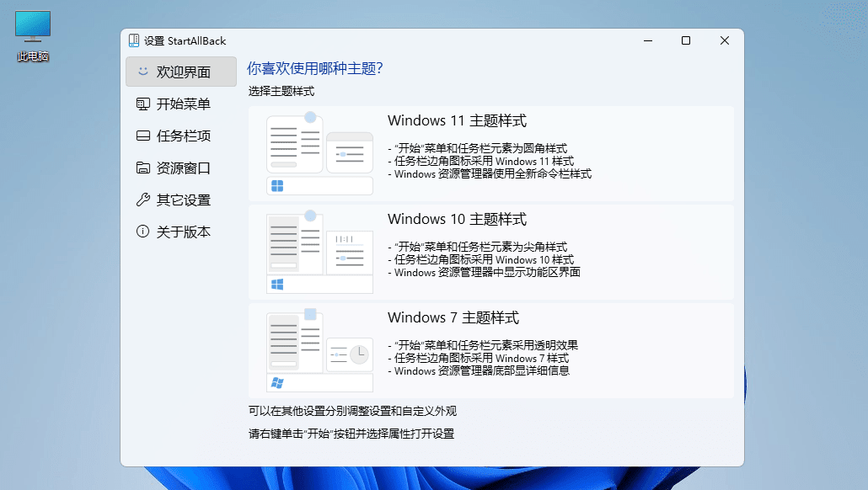Choose the Windows 7 主题样式 card

[x=491, y=350]
